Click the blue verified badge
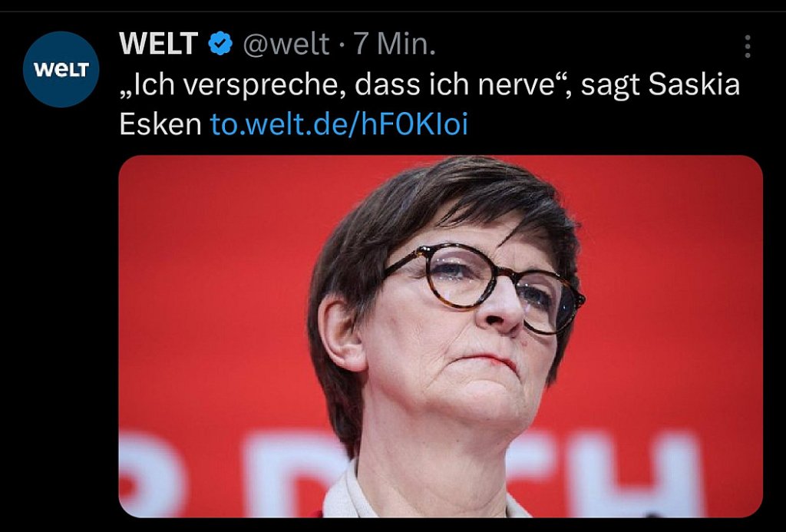 (220, 44)
